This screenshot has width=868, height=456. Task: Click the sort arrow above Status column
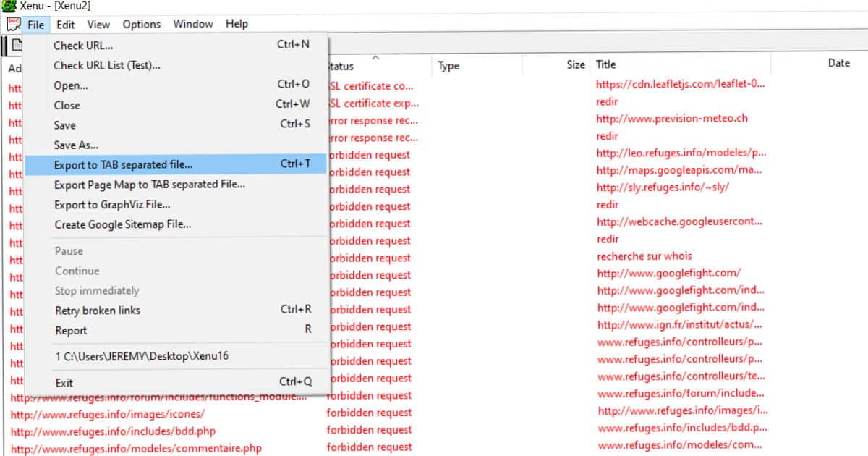coord(375,57)
